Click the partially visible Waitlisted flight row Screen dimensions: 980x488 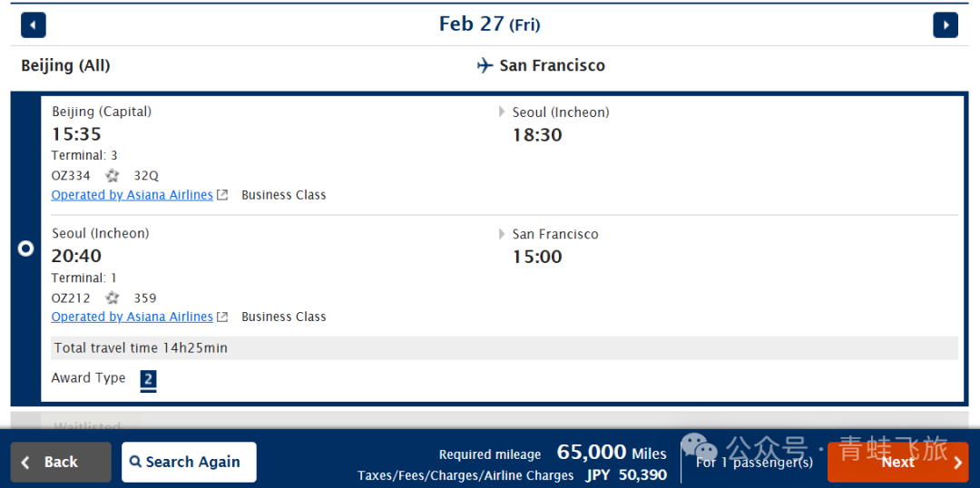(490, 422)
